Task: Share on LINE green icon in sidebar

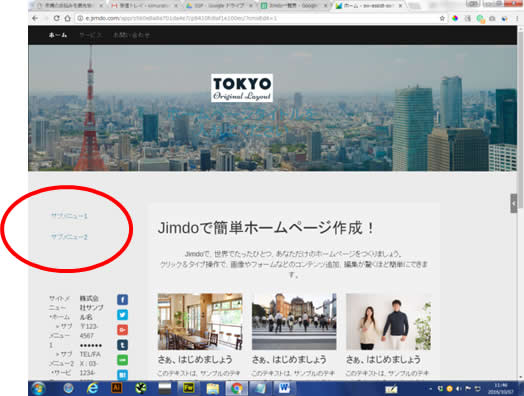Action: [x=122, y=360]
